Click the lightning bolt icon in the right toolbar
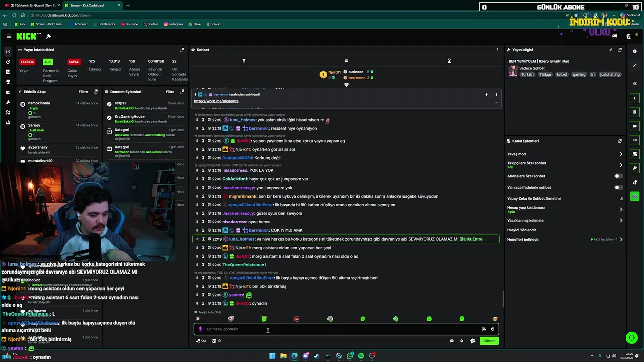Viewport: 644px width, 362px height. point(635,98)
